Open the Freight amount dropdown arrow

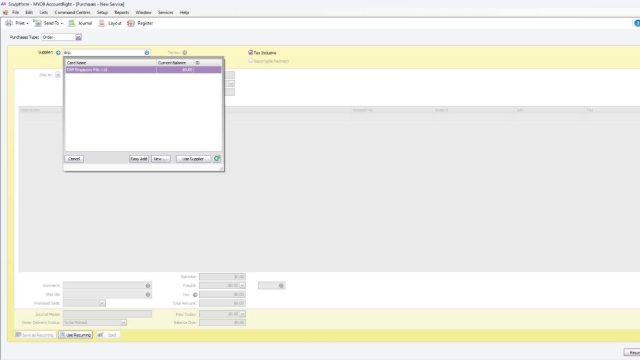(x=242, y=286)
